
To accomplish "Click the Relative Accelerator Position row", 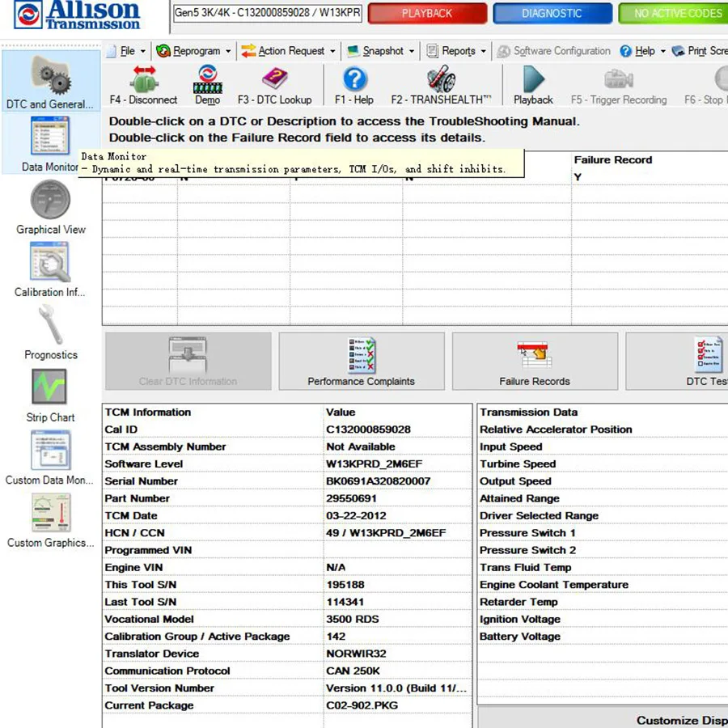I will click(603, 430).
